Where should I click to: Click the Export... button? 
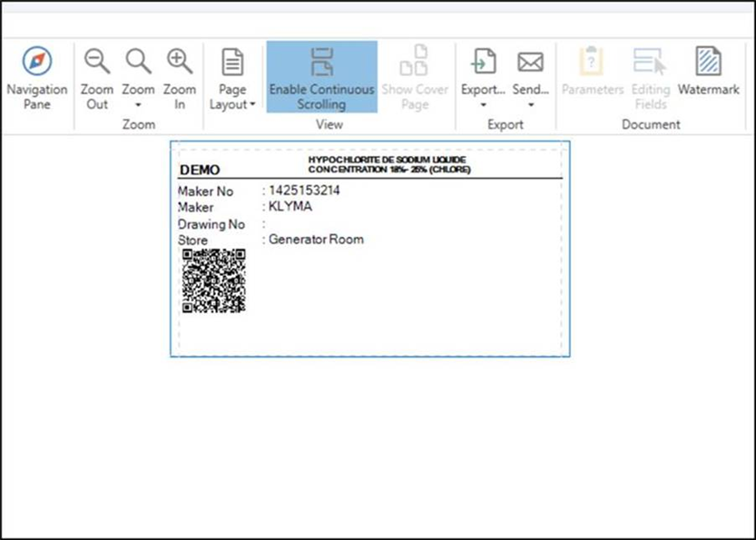point(482,89)
